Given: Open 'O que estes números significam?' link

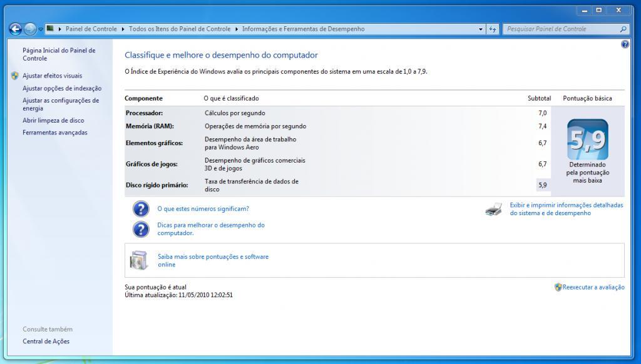Looking at the screenshot, I should tap(203, 209).
